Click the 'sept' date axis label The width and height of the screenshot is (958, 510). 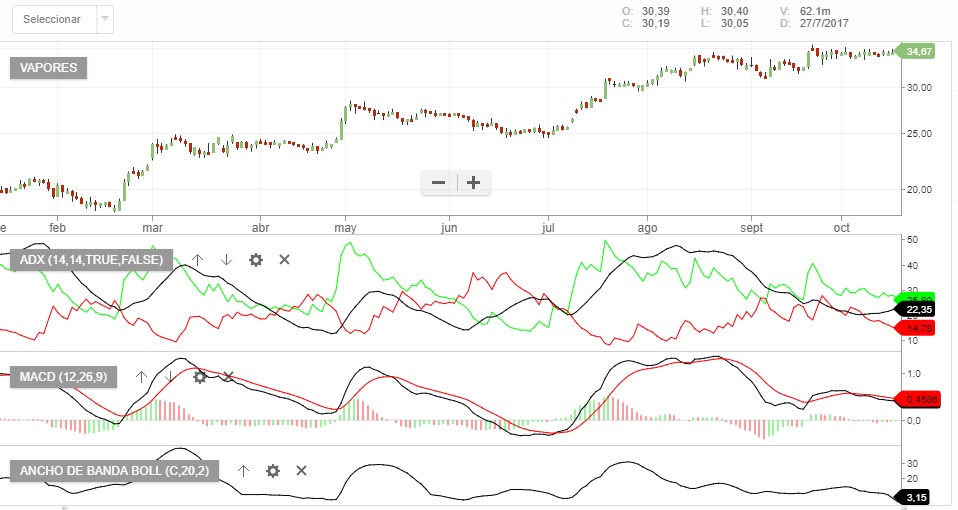click(x=751, y=228)
